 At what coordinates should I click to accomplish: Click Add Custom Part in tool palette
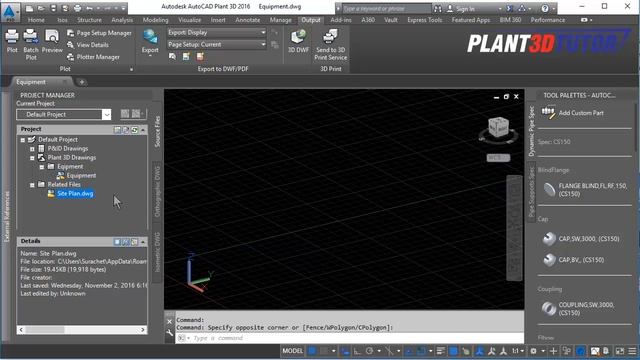[x=572, y=113]
